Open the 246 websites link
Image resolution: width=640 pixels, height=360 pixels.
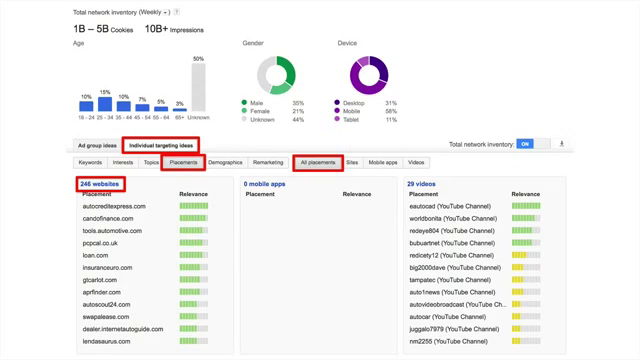point(100,184)
